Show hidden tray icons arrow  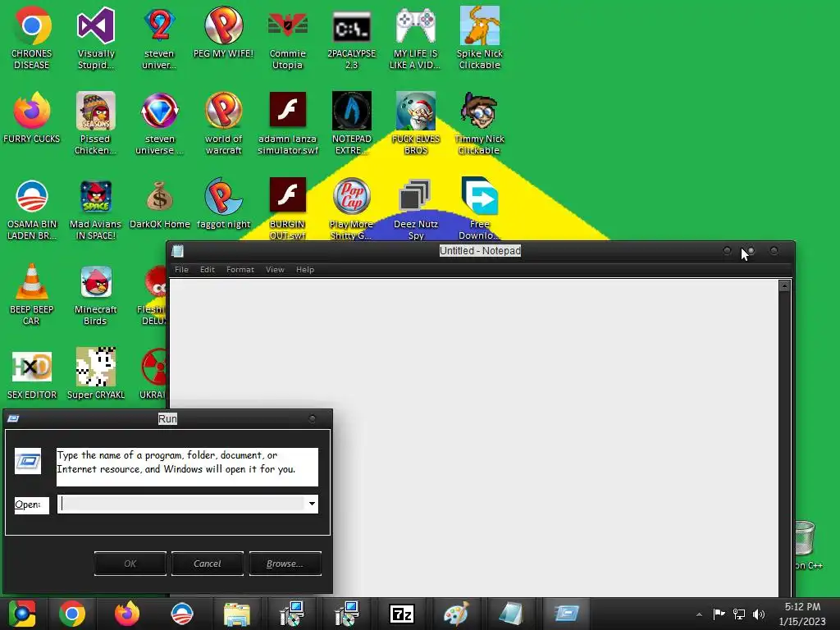click(x=699, y=614)
